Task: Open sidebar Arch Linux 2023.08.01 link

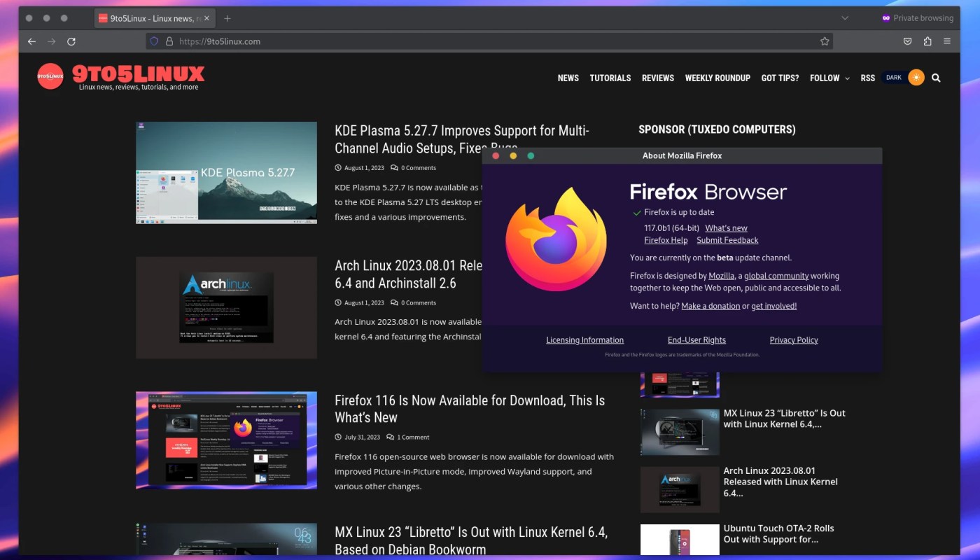Action: [x=780, y=482]
